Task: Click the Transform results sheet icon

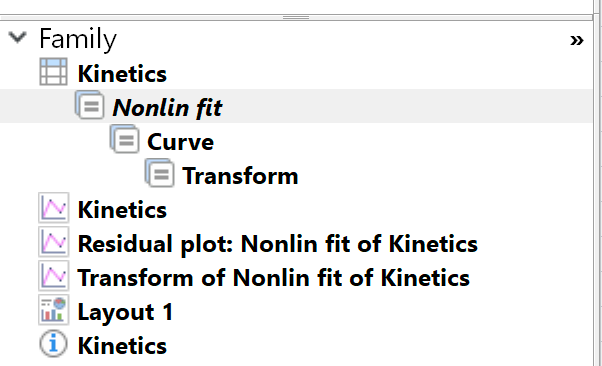Action: point(159,173)
